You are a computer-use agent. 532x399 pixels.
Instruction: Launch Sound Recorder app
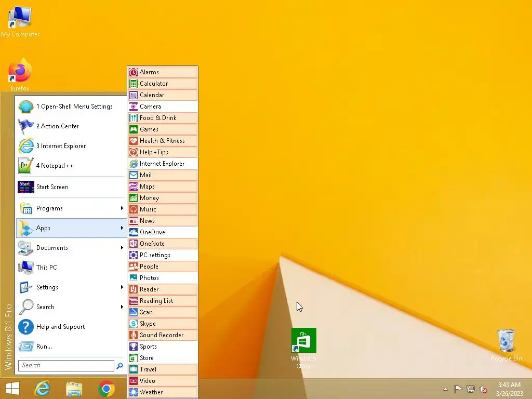coord(163,335)
